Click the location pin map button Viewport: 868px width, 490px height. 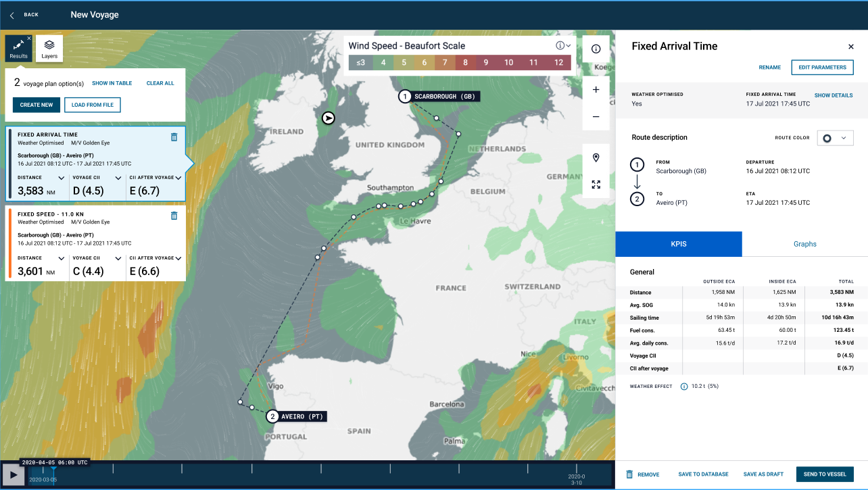[x=596, y=158]
